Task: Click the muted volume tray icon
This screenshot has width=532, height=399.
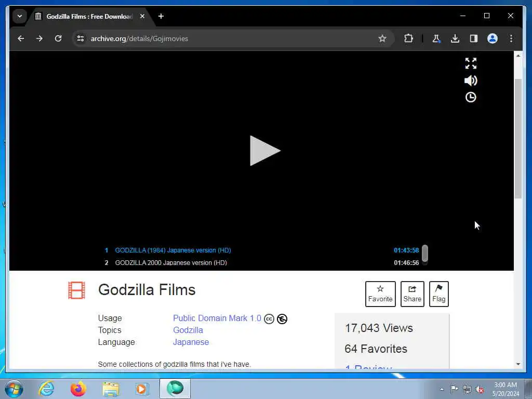Action: click(480, 389)
